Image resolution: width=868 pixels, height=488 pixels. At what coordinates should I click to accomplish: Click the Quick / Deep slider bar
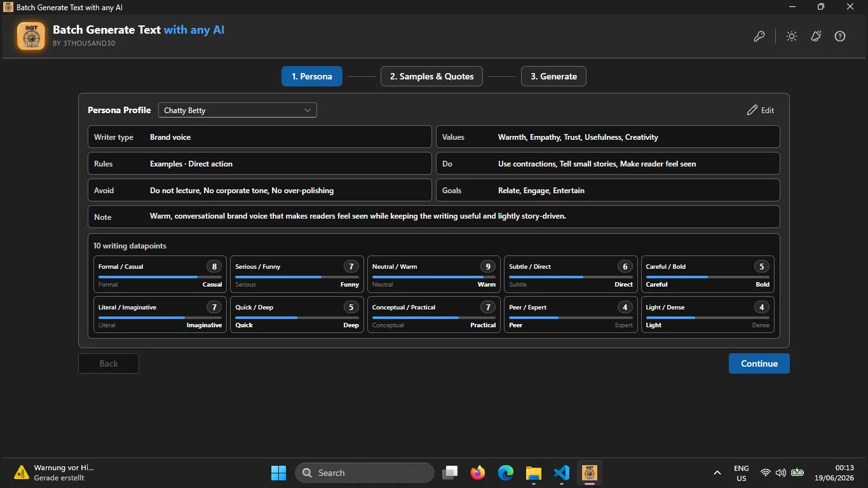297,318
